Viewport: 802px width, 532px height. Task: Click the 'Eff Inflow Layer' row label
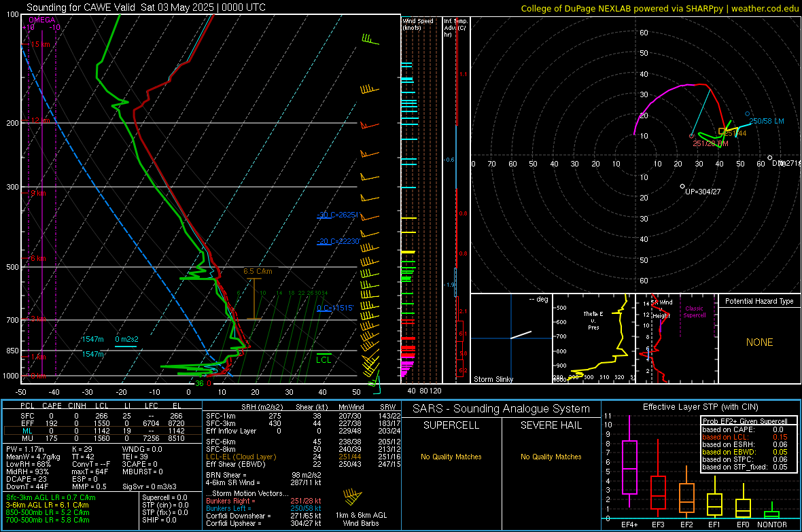(230, 431)
